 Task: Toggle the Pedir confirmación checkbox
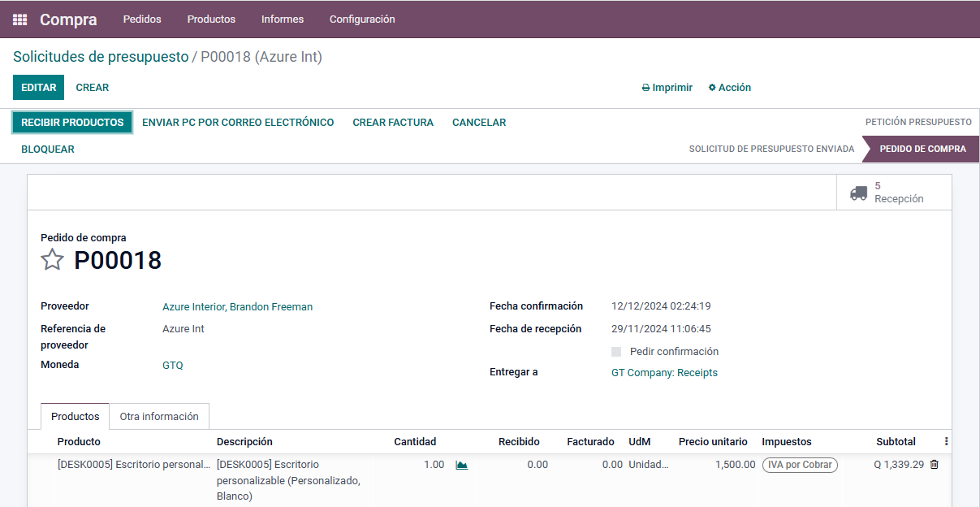(x=616, y=352)
